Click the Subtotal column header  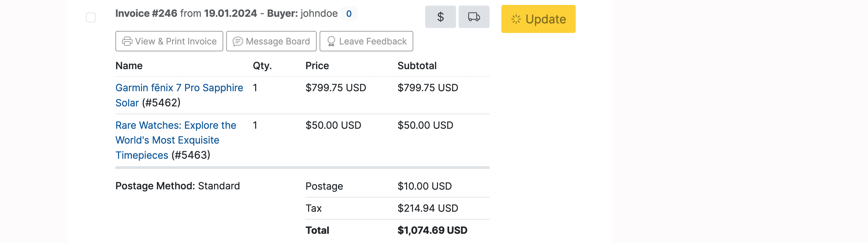click(x=417, y=66)
